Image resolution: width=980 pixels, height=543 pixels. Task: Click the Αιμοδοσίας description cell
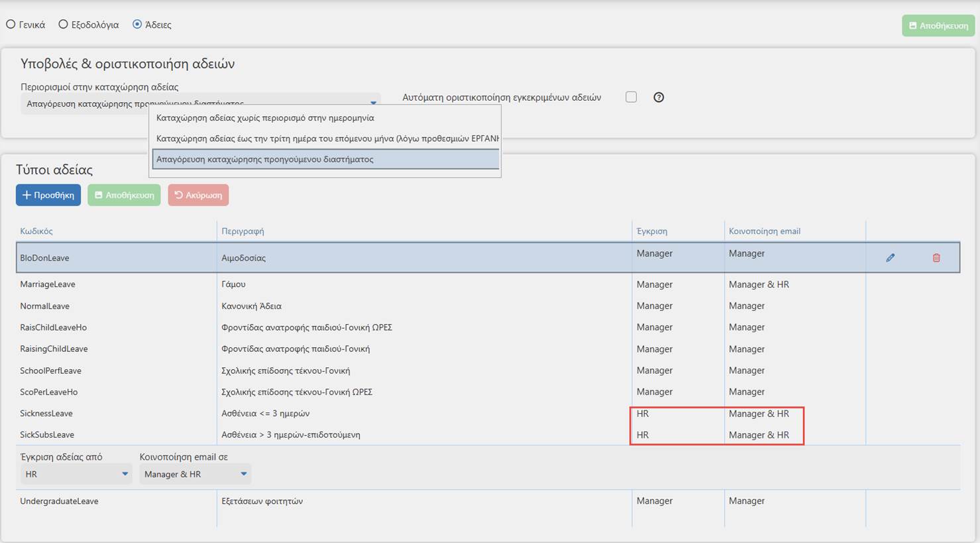pos(243,258)
